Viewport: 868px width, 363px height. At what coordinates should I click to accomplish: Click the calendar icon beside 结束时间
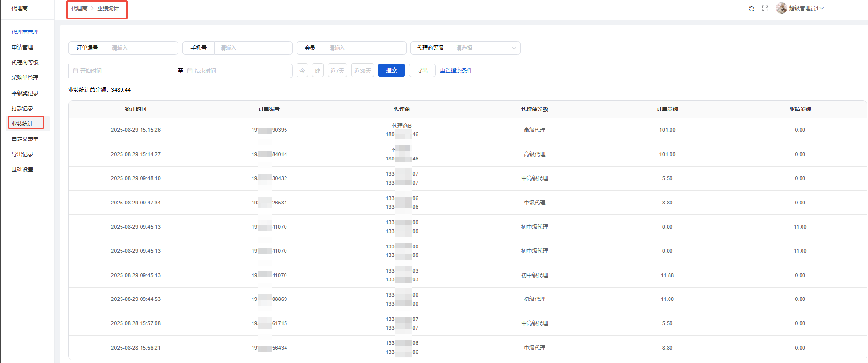click(x=190, y=71)
